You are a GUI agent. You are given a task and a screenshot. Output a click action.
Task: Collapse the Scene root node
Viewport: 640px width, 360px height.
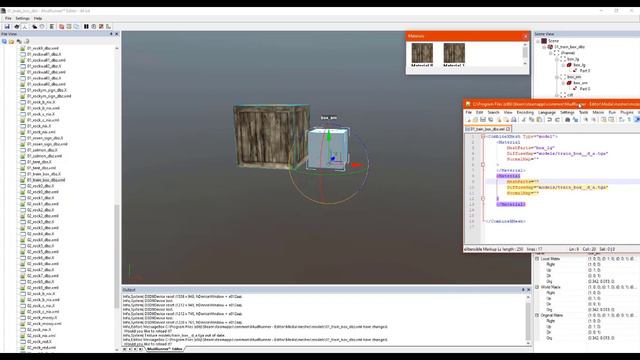[538, 41]
